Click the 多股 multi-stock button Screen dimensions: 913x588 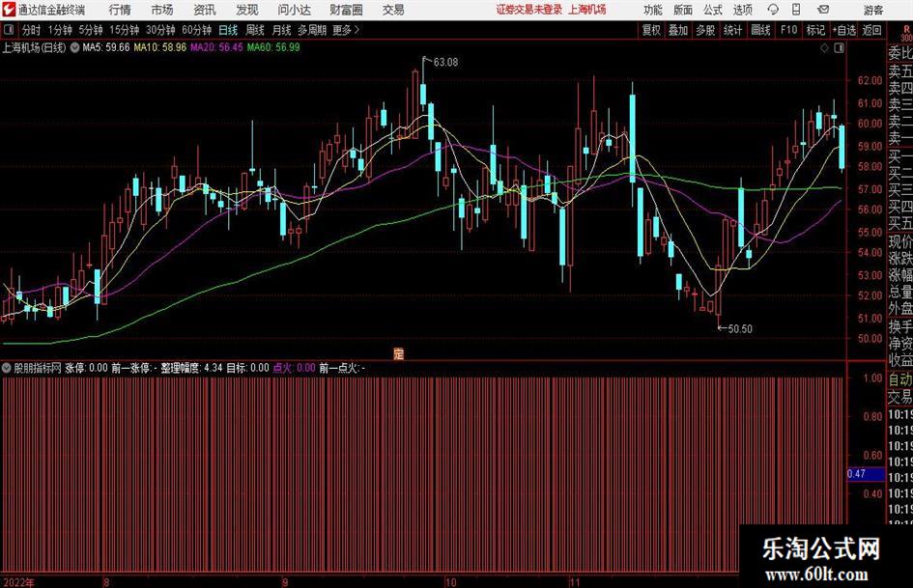705,30
